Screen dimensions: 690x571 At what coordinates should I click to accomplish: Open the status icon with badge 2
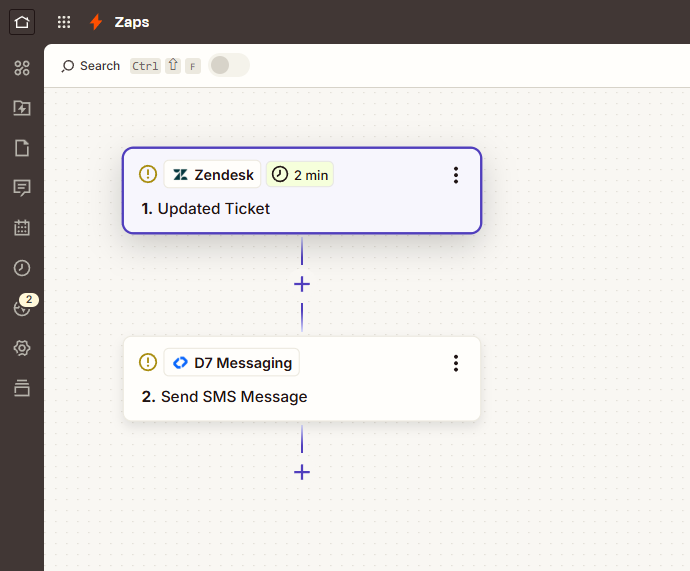(24, 305)
